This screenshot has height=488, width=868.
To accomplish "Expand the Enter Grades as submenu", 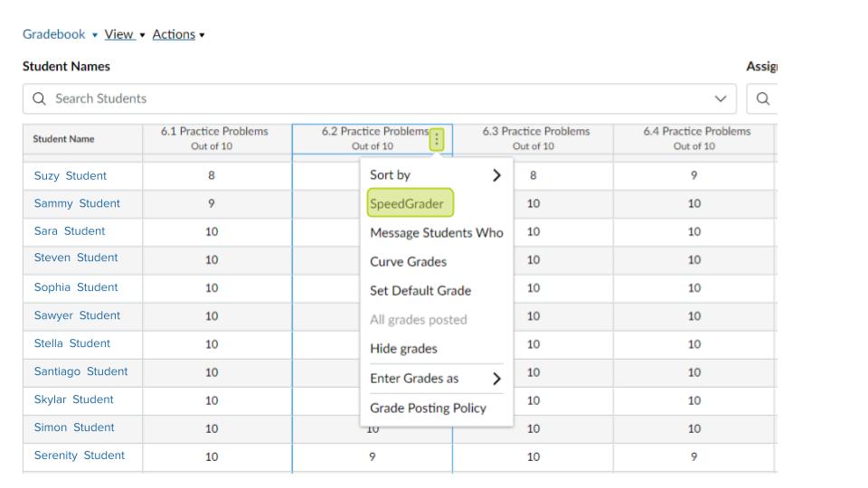I will [495, 379].
